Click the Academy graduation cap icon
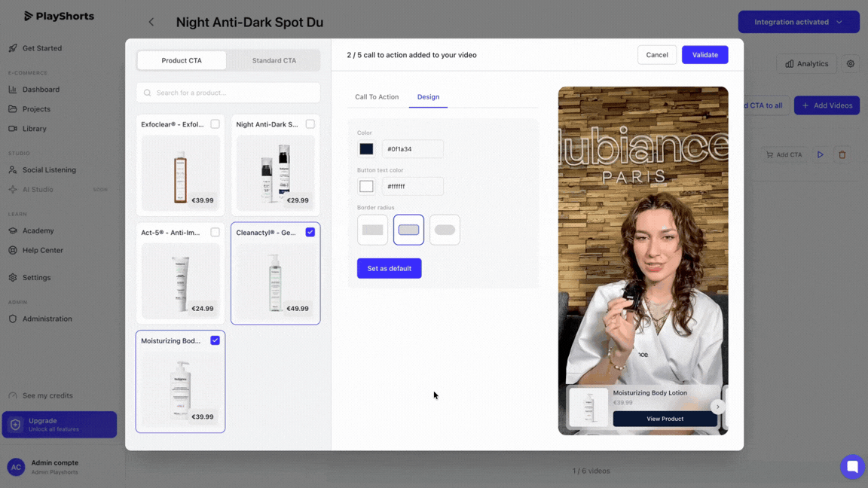Viewport: 868px width, 488px height. coord(13,230)
